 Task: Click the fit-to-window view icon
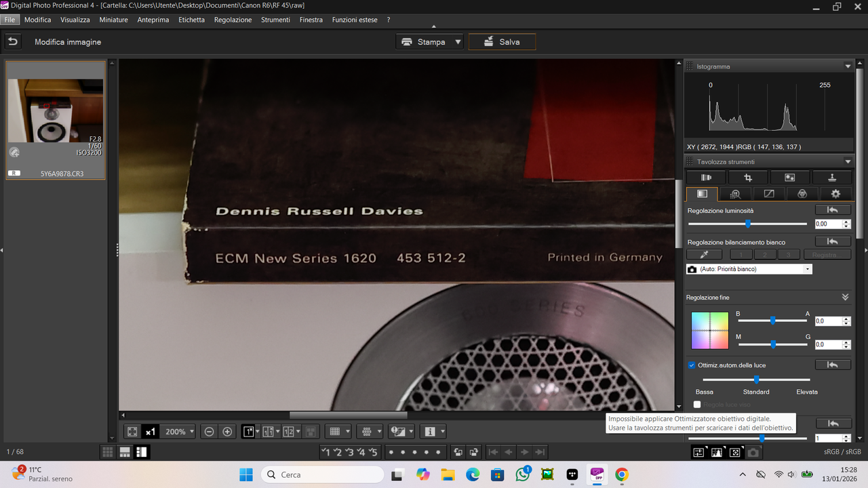[132, 431]
